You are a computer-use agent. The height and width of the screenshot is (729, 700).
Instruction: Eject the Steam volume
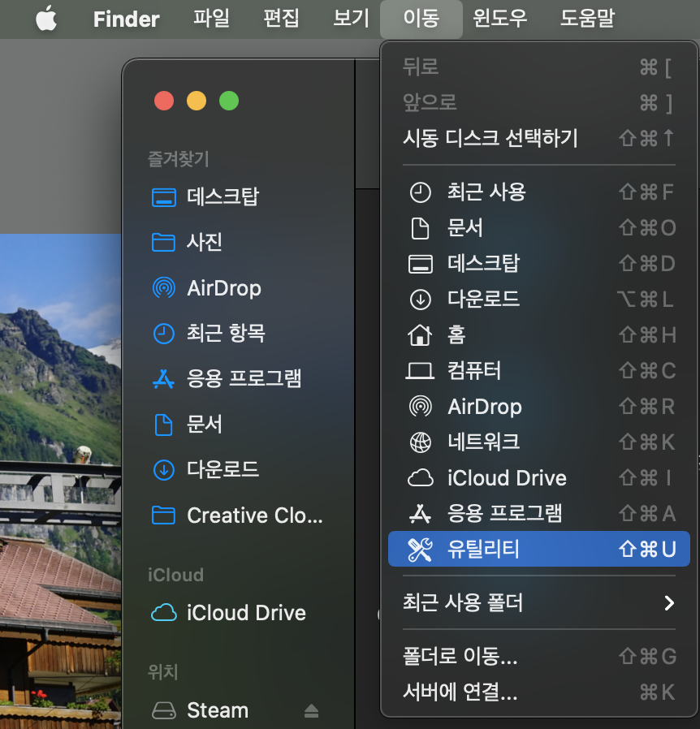coord(311,711)
